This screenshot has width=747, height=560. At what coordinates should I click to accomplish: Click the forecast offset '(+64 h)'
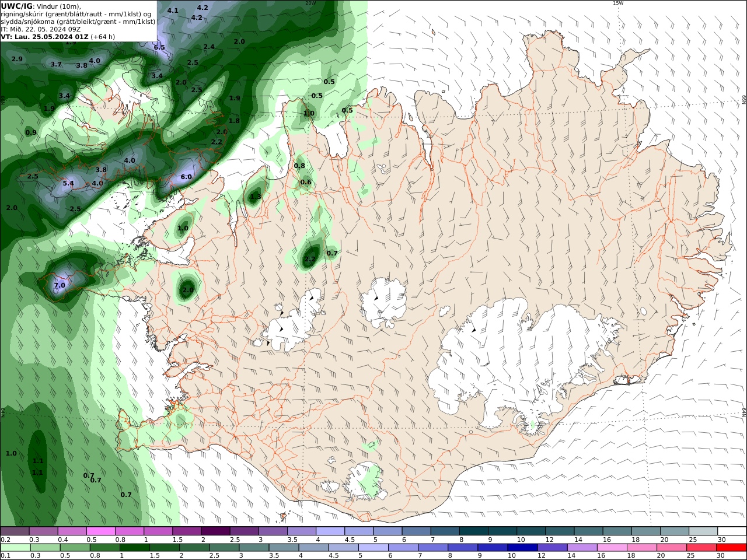[x=103, y=36]
